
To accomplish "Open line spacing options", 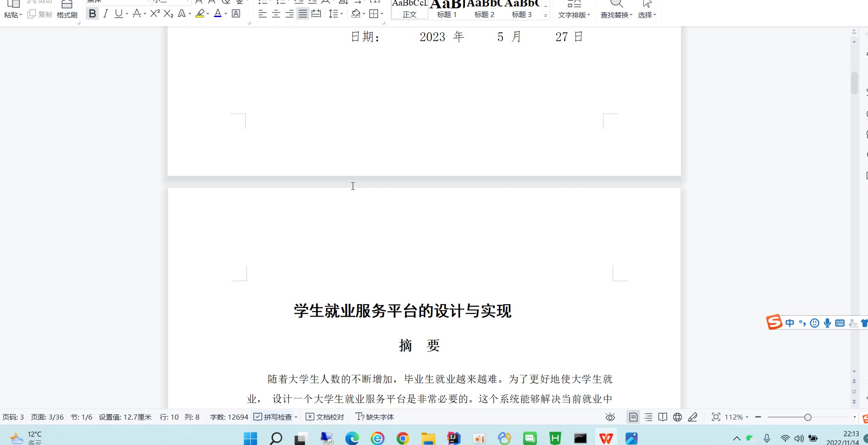I will point(333,14).
